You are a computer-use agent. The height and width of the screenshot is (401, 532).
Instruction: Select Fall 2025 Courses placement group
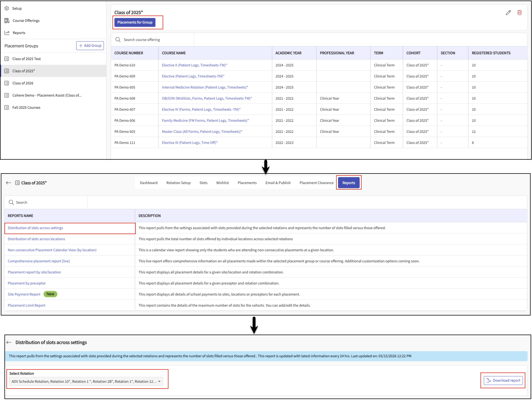point(26,108)
